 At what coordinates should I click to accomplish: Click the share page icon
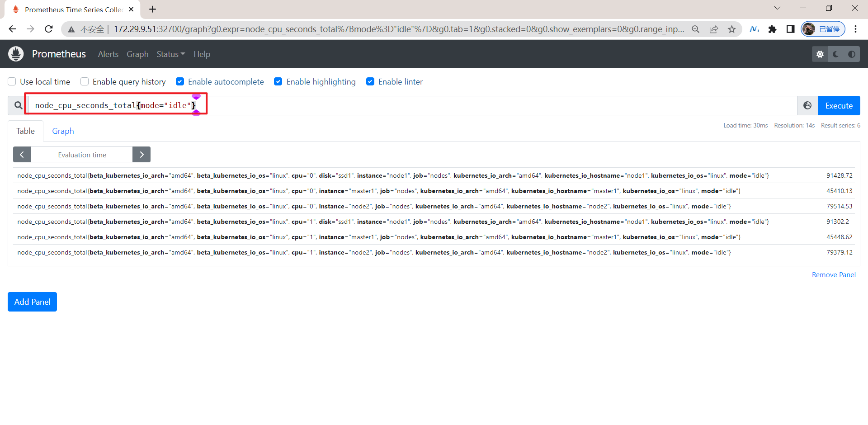click(x=714, y=29)
